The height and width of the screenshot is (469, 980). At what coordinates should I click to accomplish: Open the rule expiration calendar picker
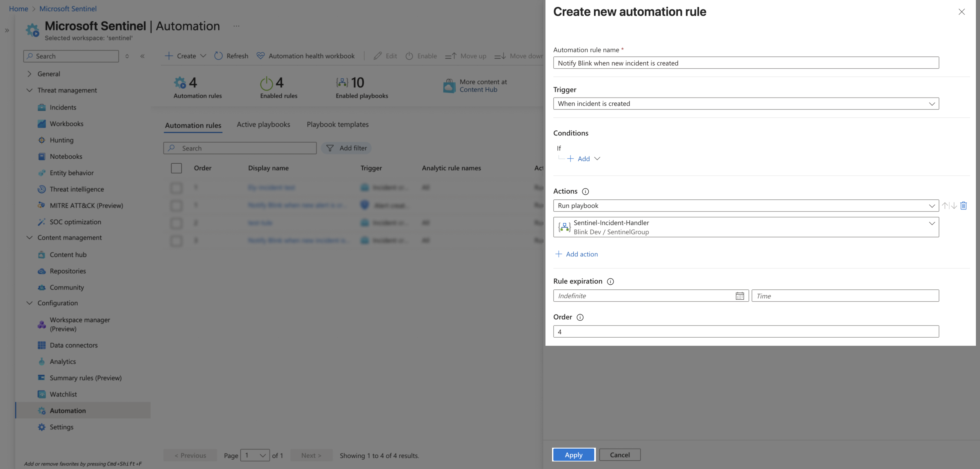740,296
